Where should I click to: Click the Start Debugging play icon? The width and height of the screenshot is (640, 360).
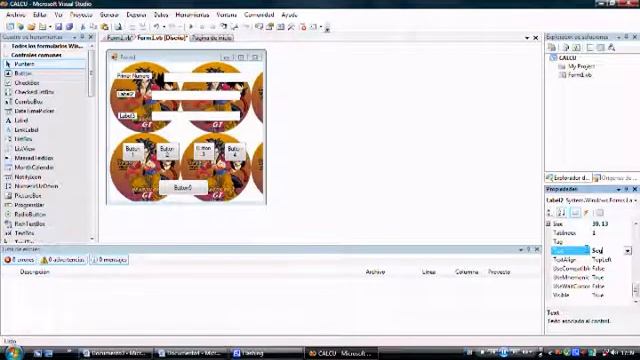[191, 27]
